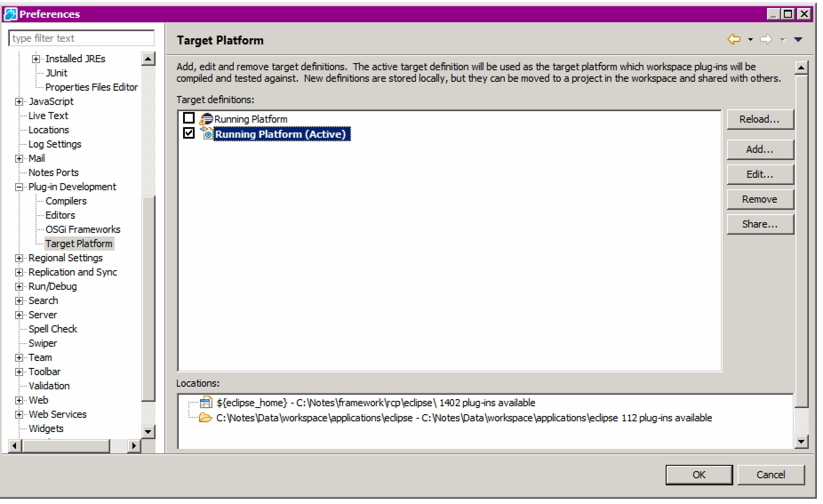The image size is (823, 504).
Task: Click the workspace applications folder icon
Action: point(205,418)
